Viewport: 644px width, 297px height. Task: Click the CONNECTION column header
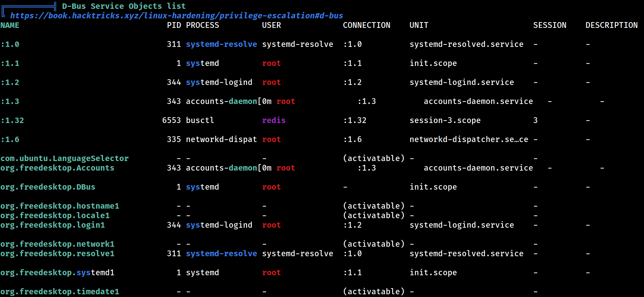367,25
